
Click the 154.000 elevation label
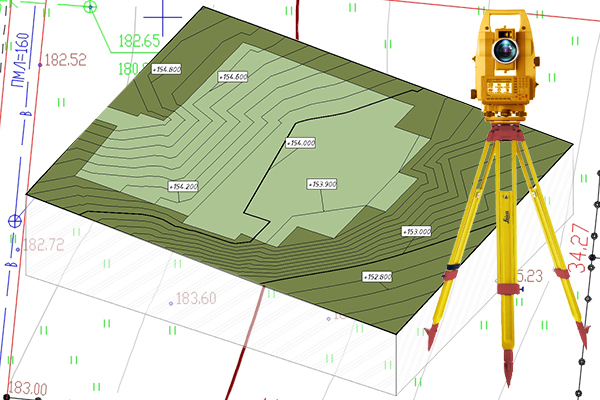[x=300, y=143]
